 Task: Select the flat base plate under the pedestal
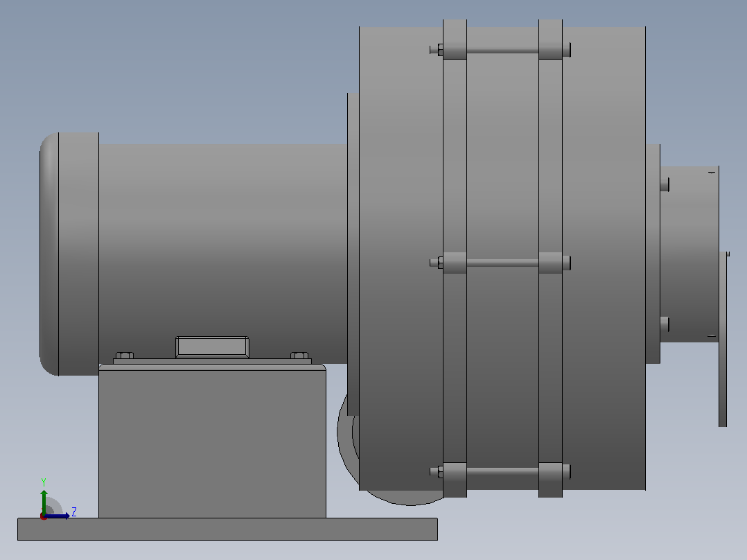pos(227,529)
